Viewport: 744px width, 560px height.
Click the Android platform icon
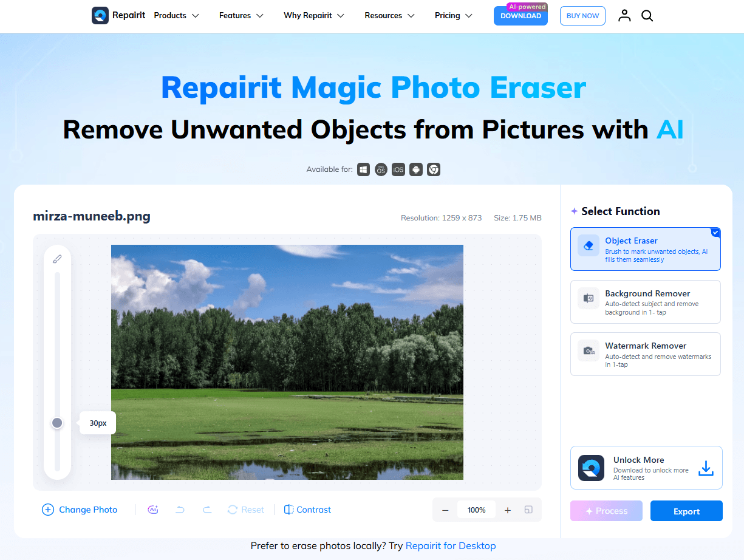pyautogui.click(x=416, y=169)
